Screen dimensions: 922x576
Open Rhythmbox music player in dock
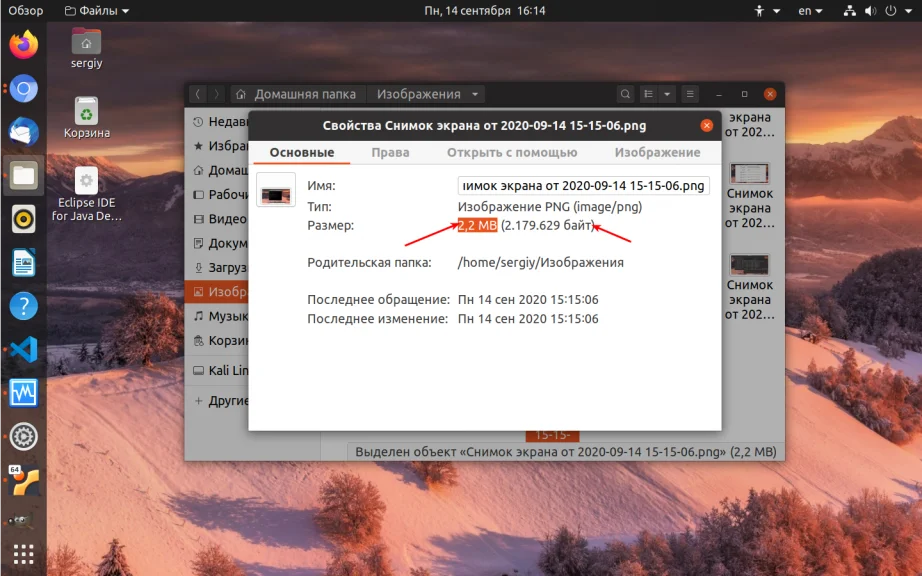tap(24, 219)
